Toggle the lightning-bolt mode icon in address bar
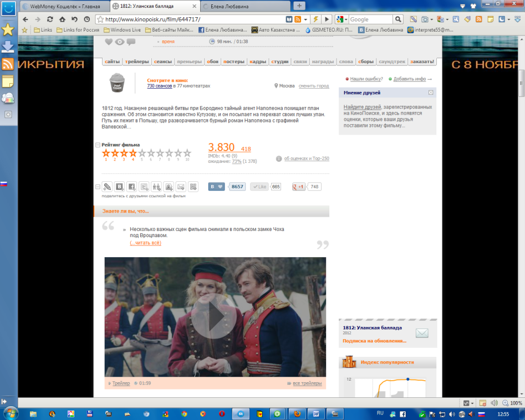The width and height of the screenshot is (525, 420). pyautogui.click(x=315, y=19)
